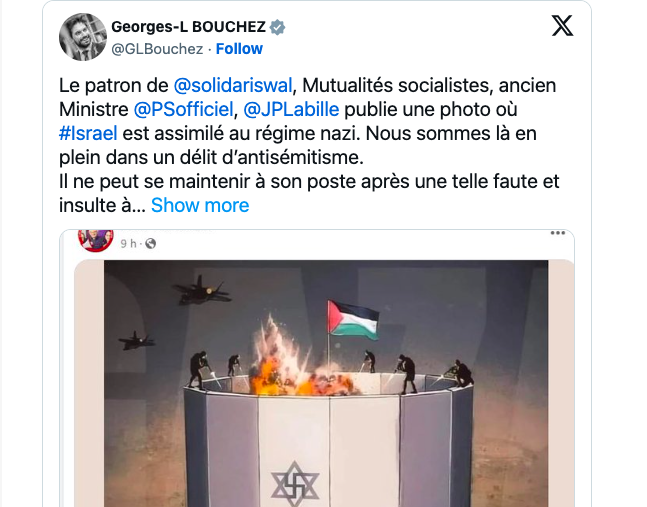Open the three-dots menu on embedded post
Viewport: 647px width, 507px height.
[557, 233]
